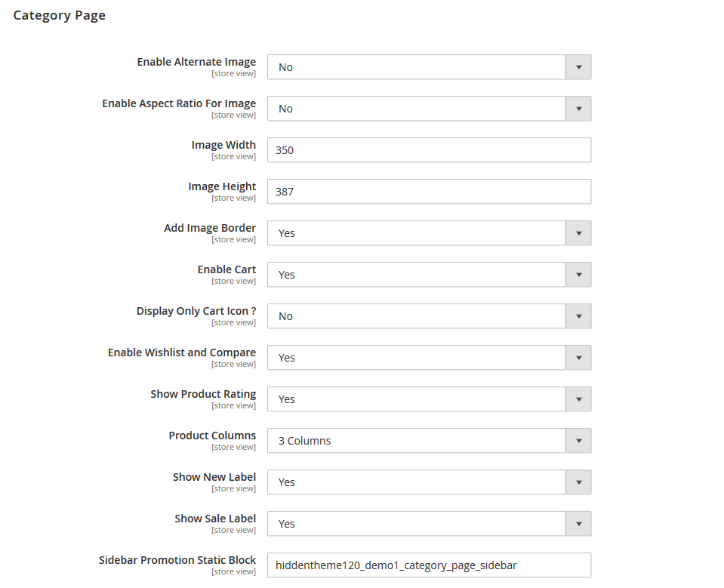
Task: Click the Show New Label field label
Action: click(214, 476)
